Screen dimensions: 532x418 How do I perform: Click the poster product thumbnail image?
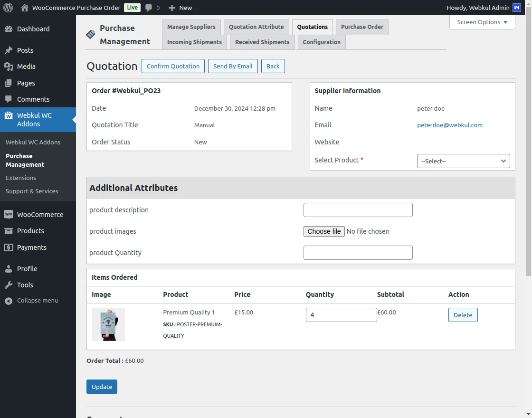108,324
